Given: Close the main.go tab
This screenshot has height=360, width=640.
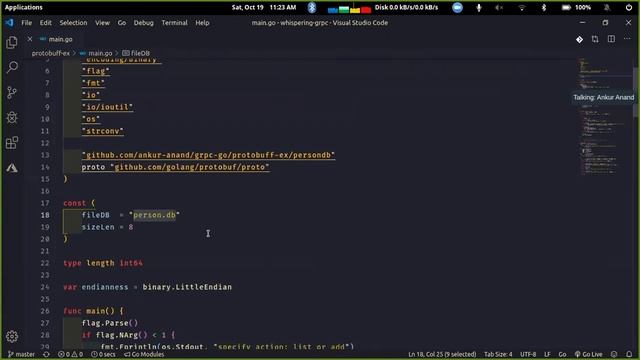Looking at the screenshot, I should [30, 39].
